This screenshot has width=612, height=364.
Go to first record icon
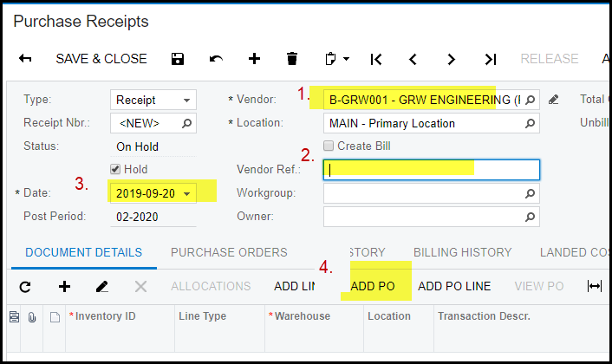pyautogui.click(x=375, y=59)
